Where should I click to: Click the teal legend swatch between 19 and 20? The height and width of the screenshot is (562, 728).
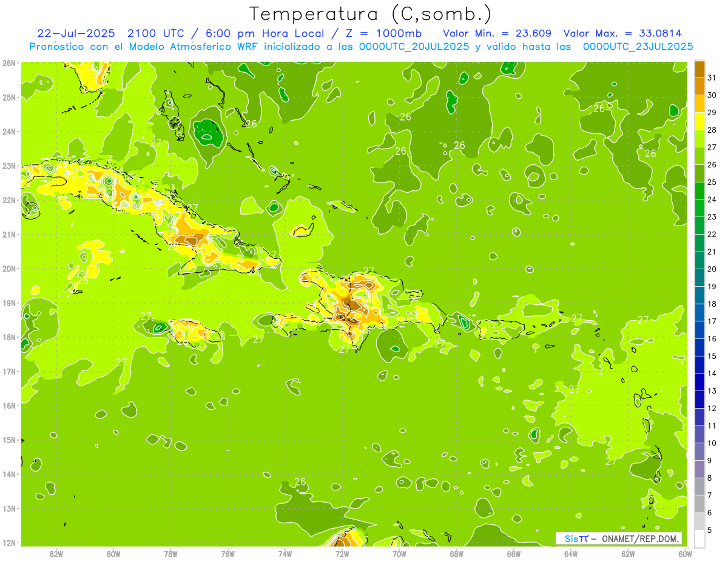[x=699, y=278]
